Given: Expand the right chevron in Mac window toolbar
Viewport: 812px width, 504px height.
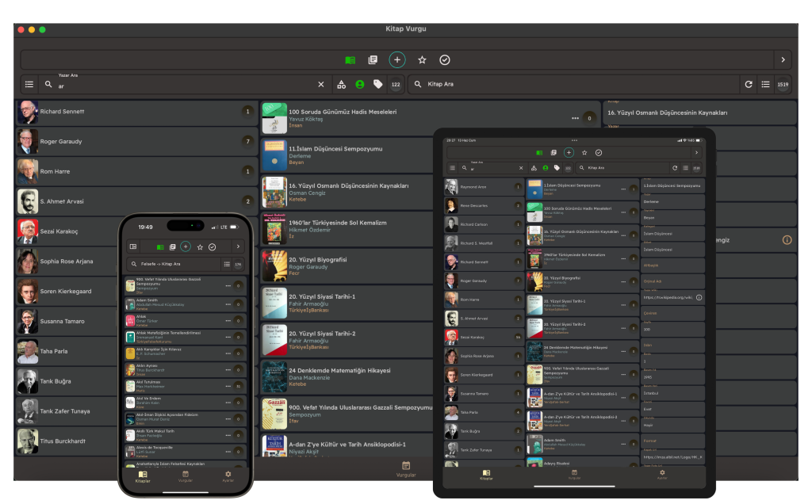Looking at the screenshot, I should 783,60.
